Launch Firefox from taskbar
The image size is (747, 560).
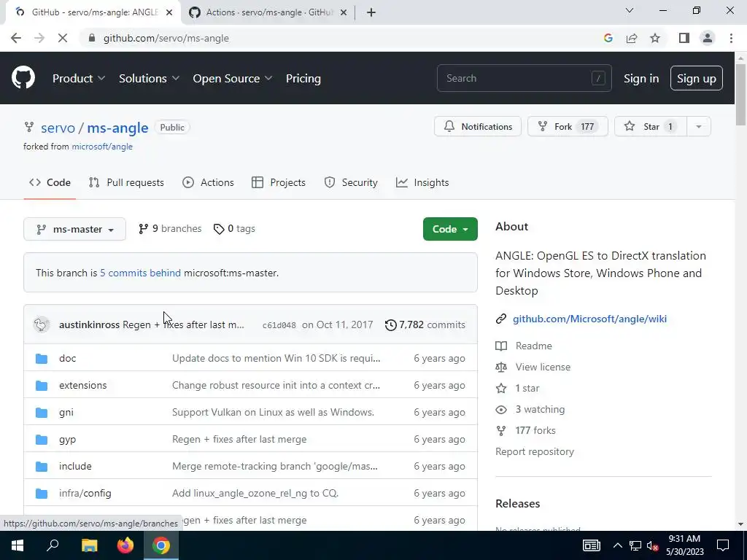[125, 545]
